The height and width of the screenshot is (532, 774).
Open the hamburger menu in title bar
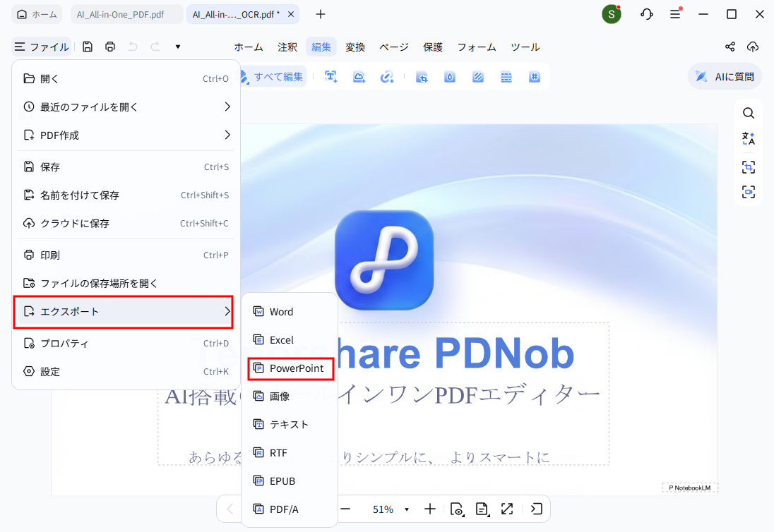point(675,14)
